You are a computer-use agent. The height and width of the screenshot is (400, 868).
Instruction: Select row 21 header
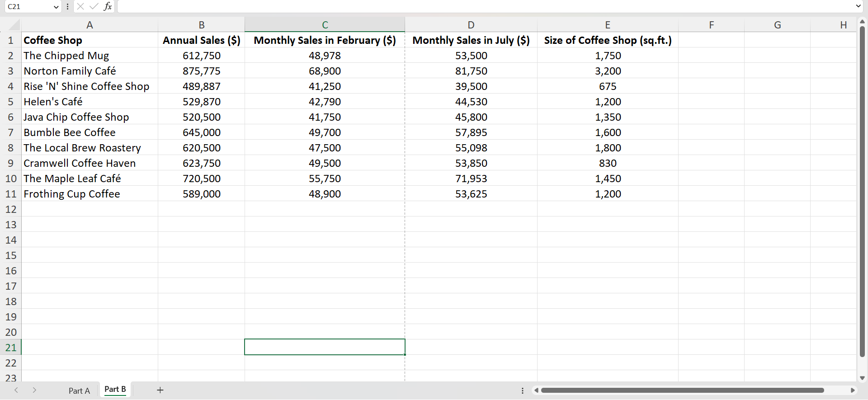click(x=11, y=348)
